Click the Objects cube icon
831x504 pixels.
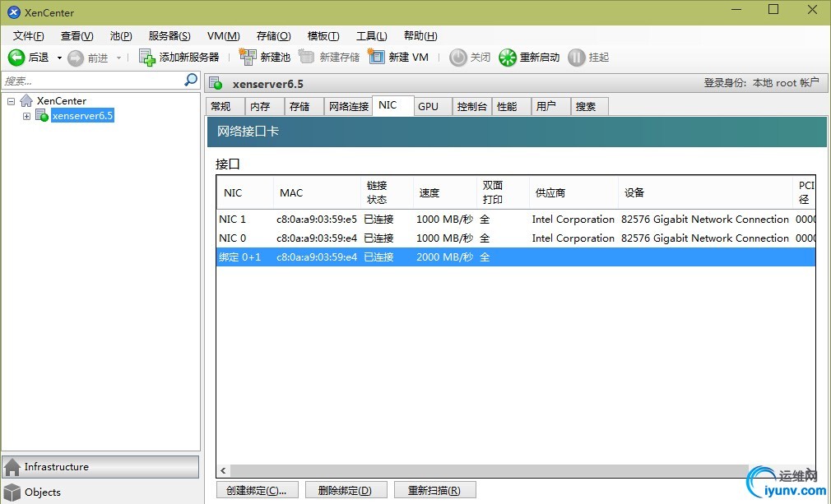12,492
